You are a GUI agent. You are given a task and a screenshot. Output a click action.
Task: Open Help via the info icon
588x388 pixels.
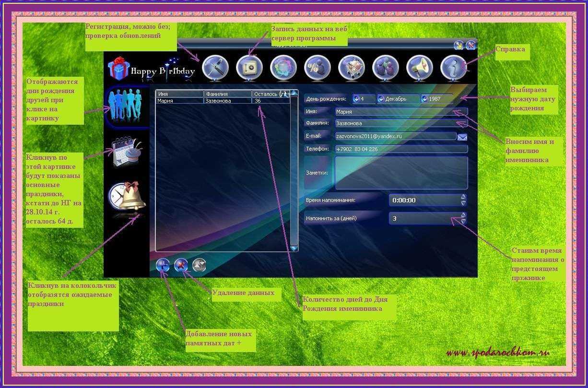pos(453,68)
